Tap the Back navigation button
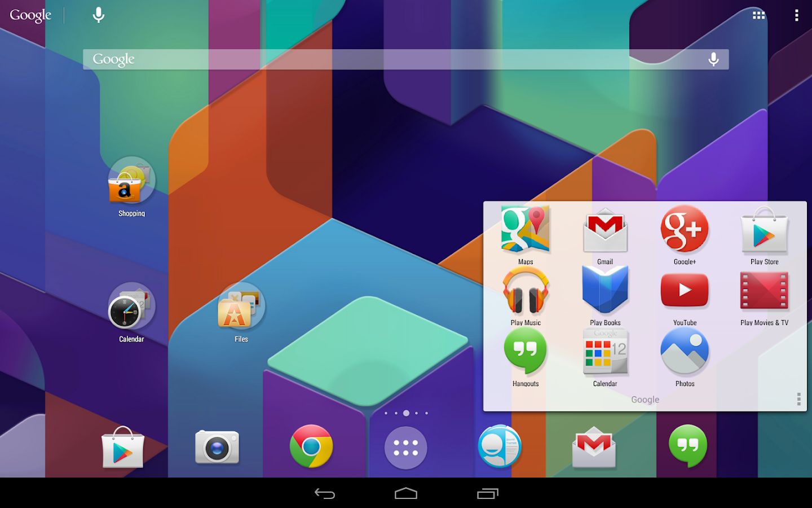 [x=325, y=494]
